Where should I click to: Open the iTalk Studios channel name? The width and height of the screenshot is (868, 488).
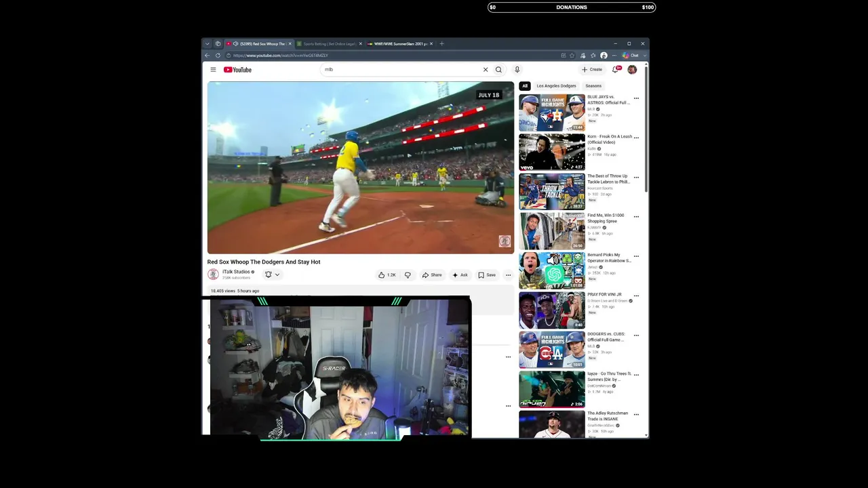pos(236,272)
